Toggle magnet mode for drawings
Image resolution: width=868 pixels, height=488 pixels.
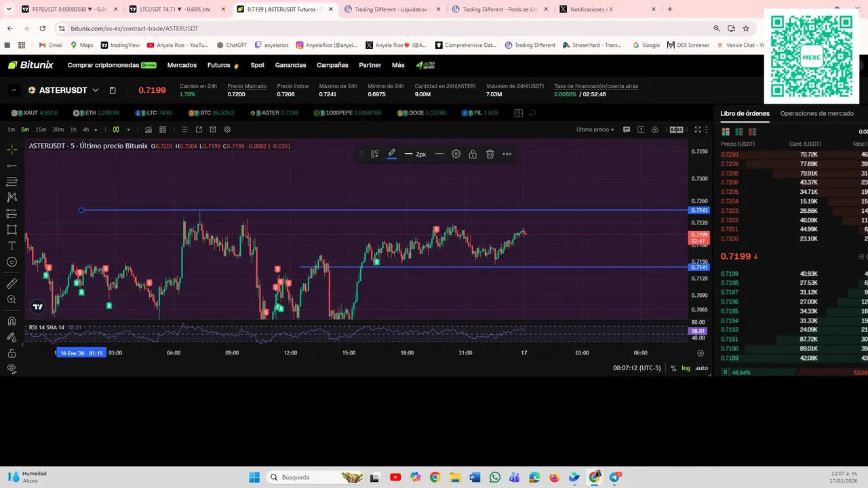(x=12, y=321)
